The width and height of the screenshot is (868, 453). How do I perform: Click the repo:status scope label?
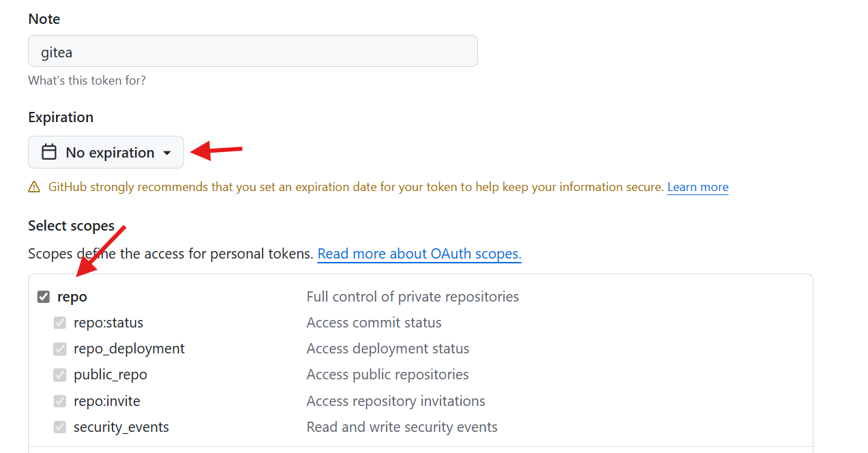108,323
